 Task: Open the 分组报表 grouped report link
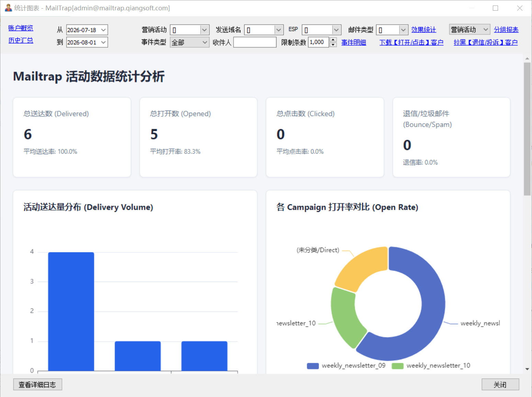point(506,30)
